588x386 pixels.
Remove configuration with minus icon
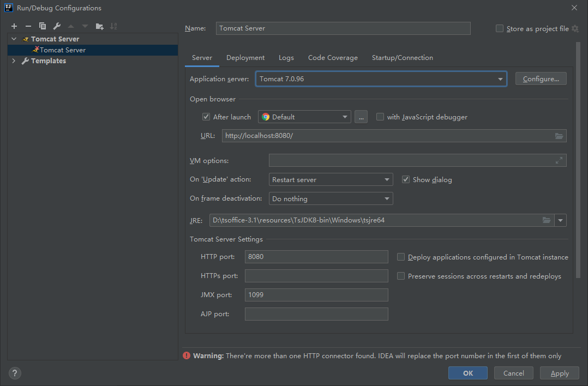(28, 26)
